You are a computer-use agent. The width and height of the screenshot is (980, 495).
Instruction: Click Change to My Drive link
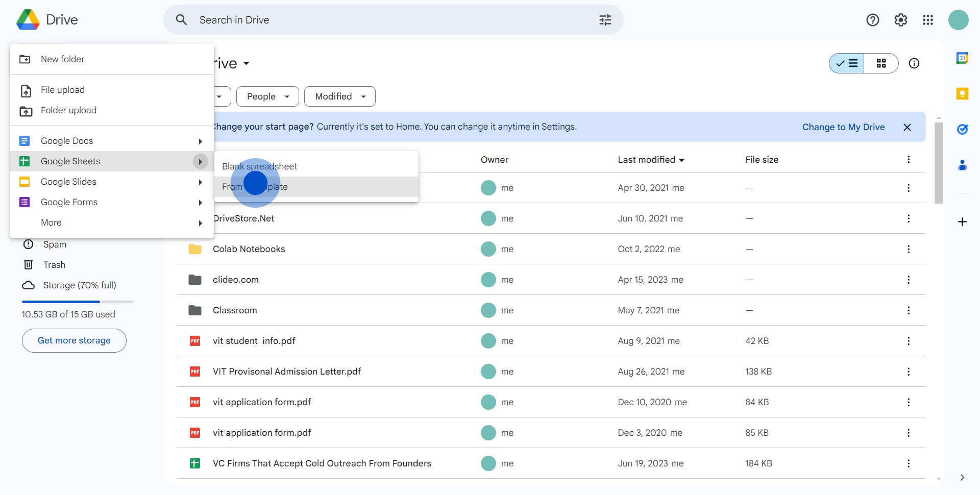point(843,127)
